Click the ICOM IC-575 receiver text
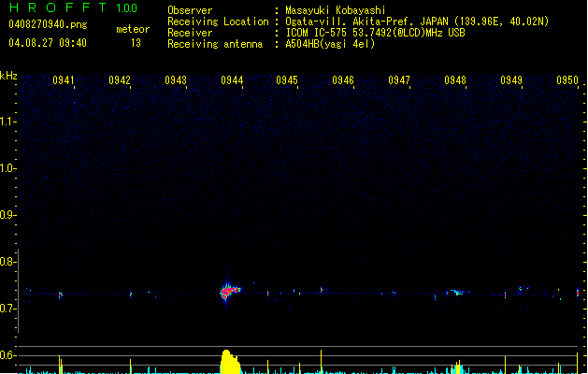Viewport: 588px width, 374px height. pos(375,33)
